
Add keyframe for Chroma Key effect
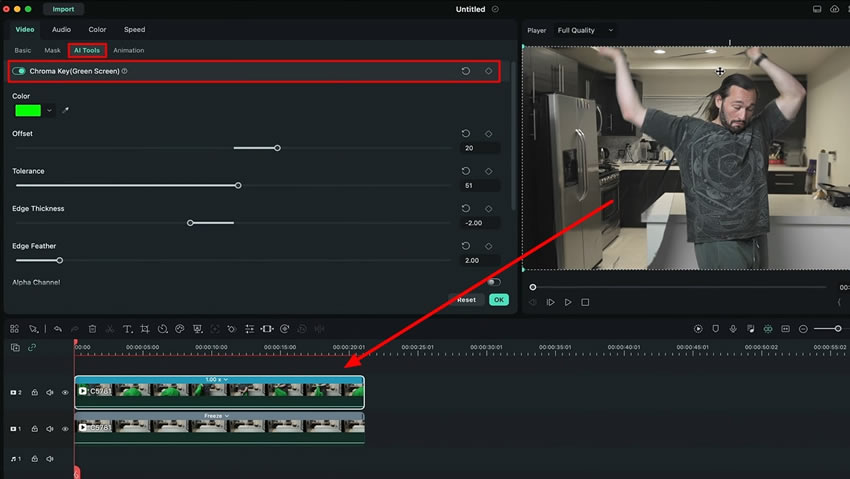click(x=488, y=71)
